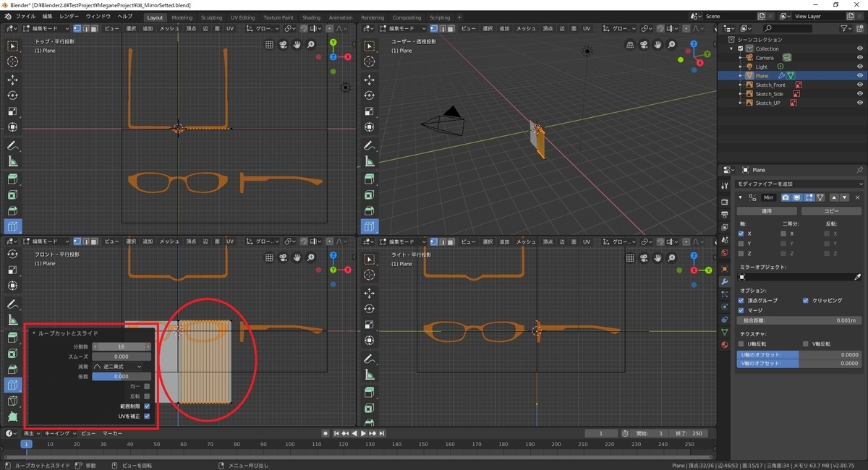868x470 pixels.
Task: Open the outliner filter funnel icon
Action: (845, 28)
